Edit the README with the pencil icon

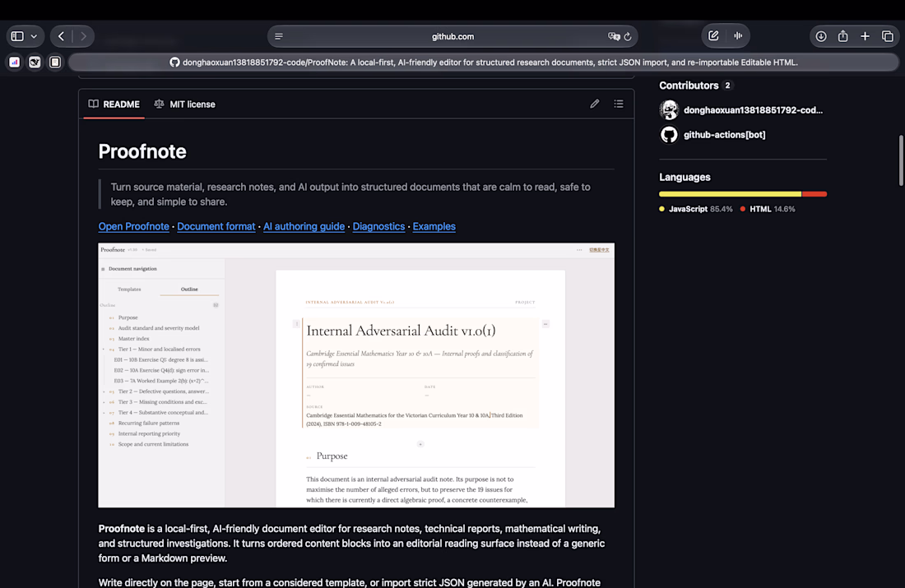click(595, 104)
